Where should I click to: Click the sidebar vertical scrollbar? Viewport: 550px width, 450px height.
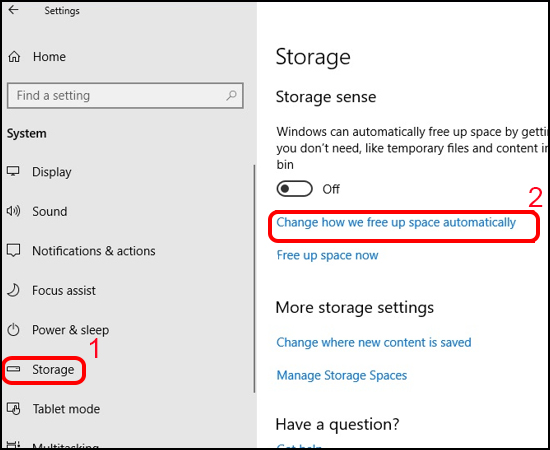coord(254,279)
